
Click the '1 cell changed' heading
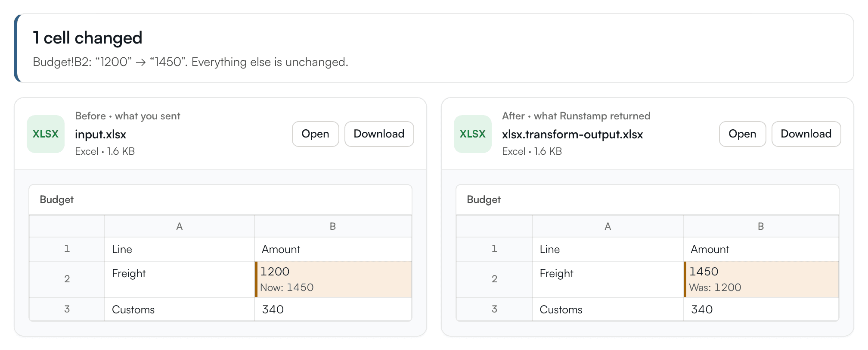coord(87,38)
